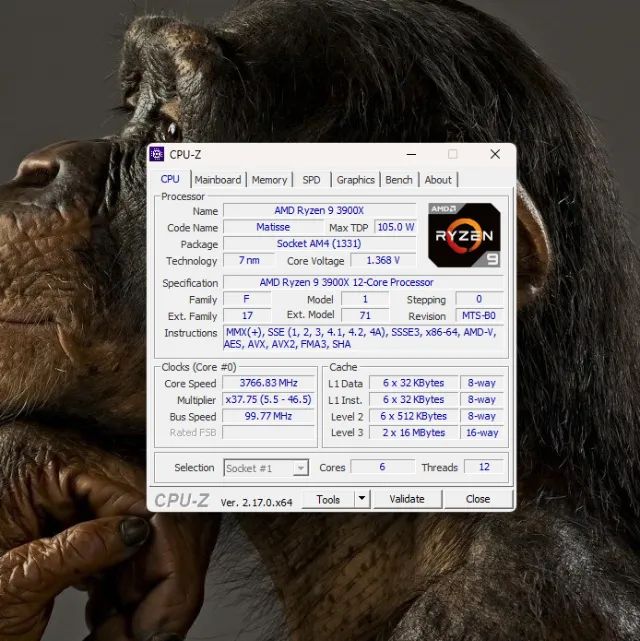Open the Memory tab

269,180
